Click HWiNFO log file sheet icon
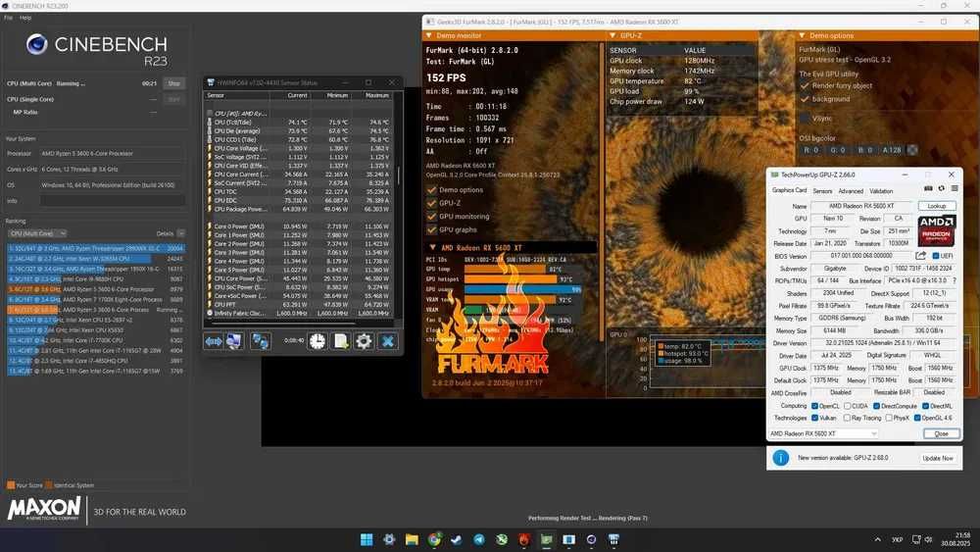 341,341
